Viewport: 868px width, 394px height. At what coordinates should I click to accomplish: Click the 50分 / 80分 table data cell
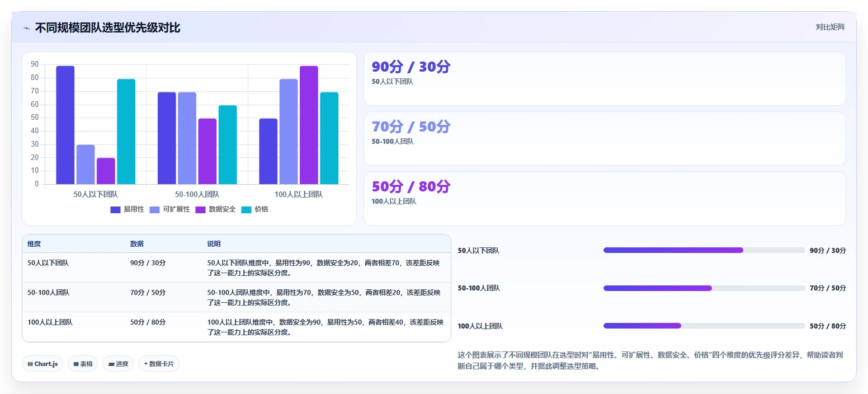(148, 322)
